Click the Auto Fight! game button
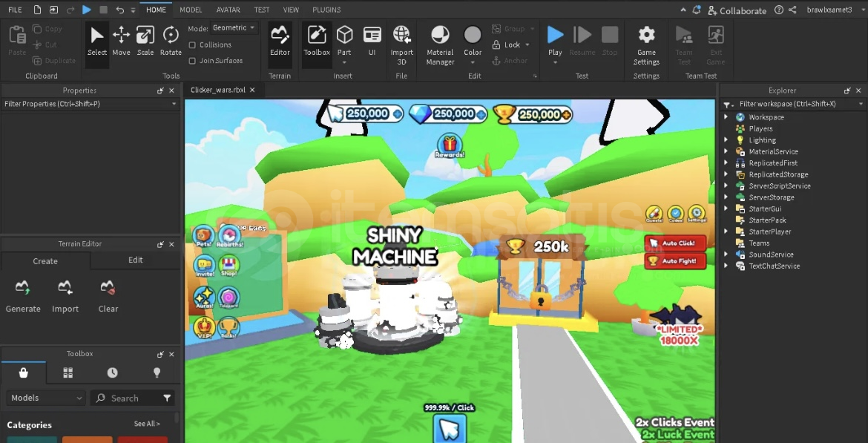Screen dimensions: 868x443 pos(675,260)
